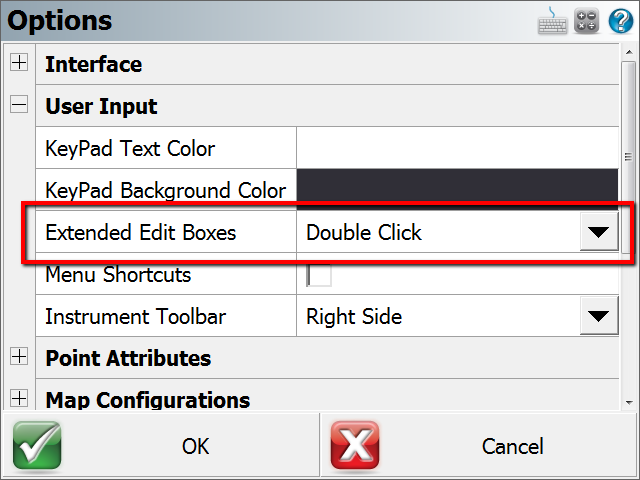Click the red X Cancel icon
Viewport: 640px width, 480px height.
[356, 445]
